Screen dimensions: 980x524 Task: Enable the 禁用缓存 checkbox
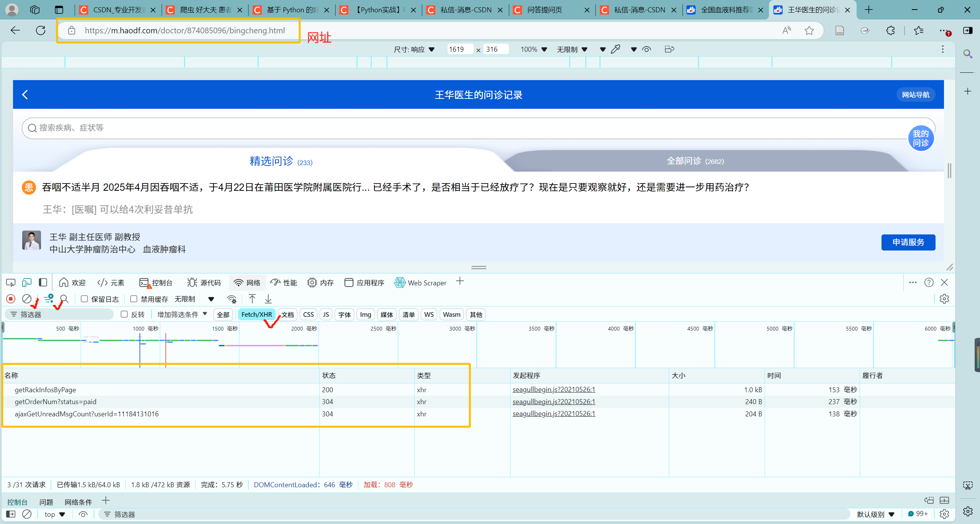click(134, 299)
